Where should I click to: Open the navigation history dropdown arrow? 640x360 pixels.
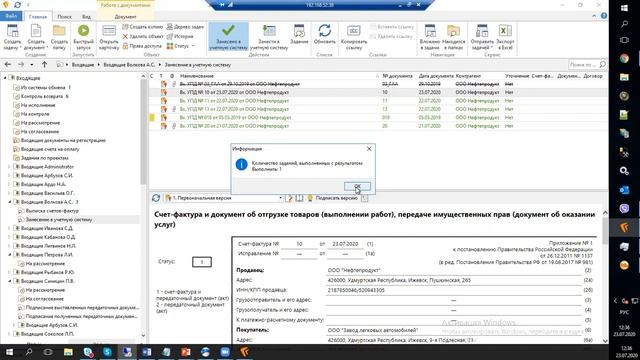tap(32, 64)
